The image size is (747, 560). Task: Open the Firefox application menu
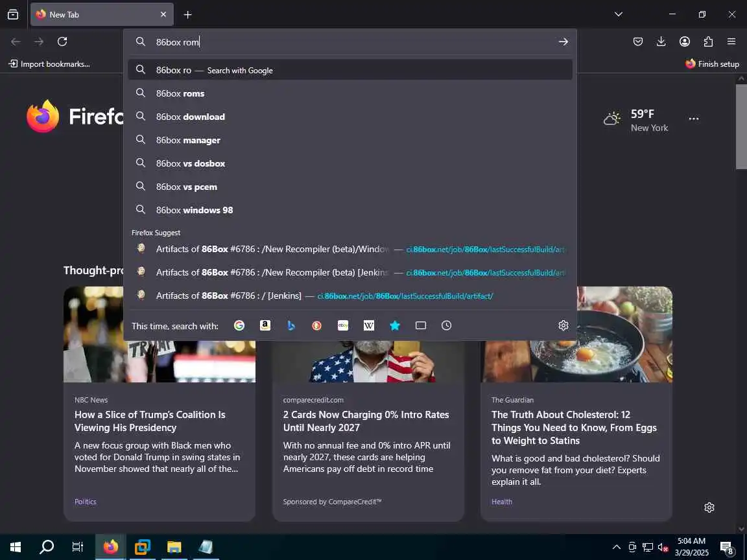pyautogui.click(x=731, y=41)
